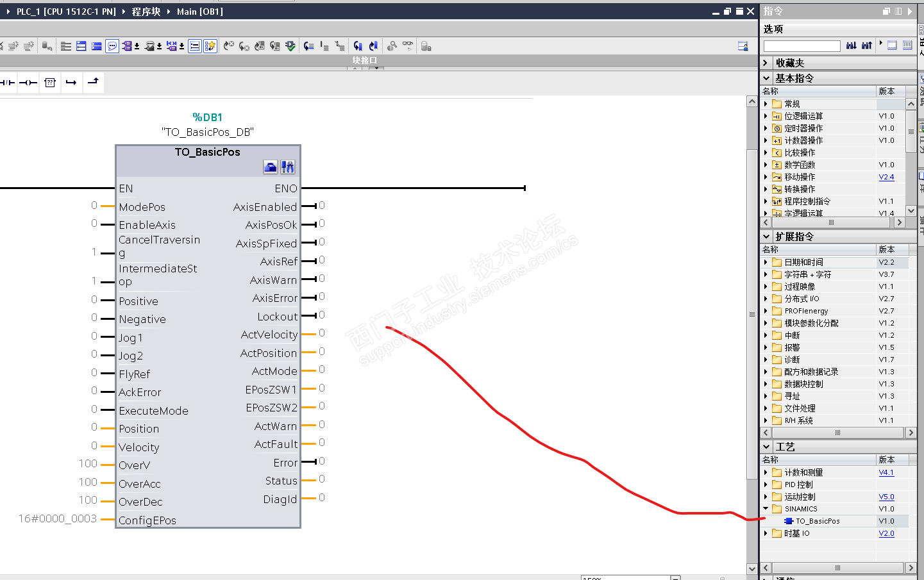The image size is (924, 580).
Task: Click the commissioning icon on TO_BasicPos block
Action: pos(287,167)
